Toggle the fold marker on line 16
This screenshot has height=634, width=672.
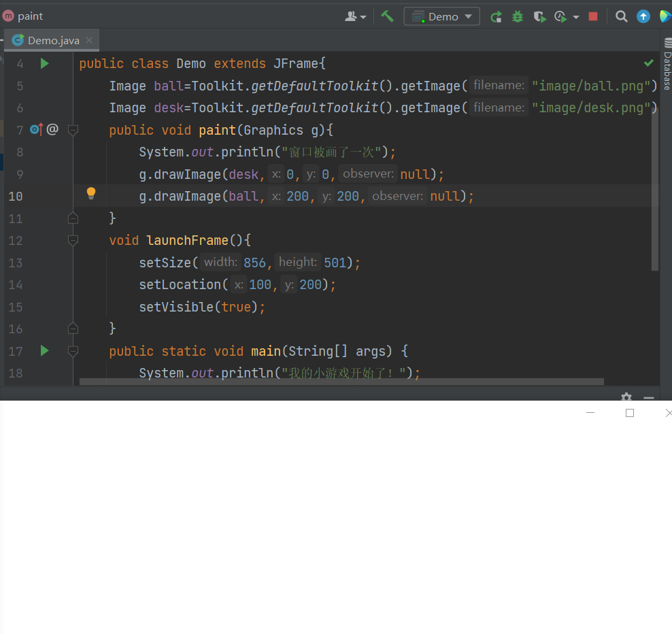pyautogui.click(x=73, y=329)
